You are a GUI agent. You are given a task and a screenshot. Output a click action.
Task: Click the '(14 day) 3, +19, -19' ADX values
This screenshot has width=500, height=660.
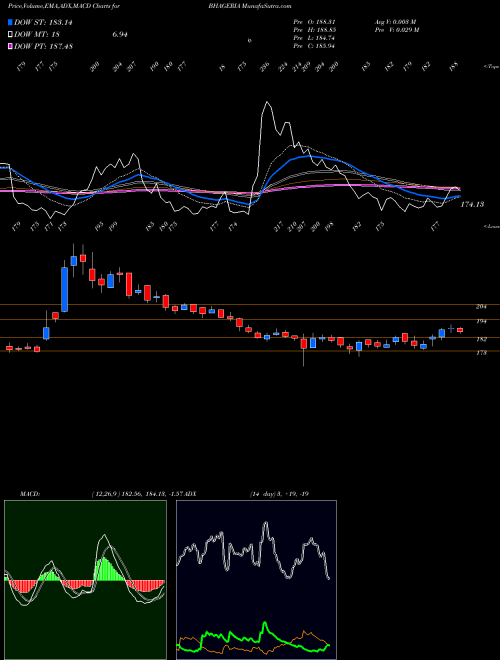coord(279,493)
